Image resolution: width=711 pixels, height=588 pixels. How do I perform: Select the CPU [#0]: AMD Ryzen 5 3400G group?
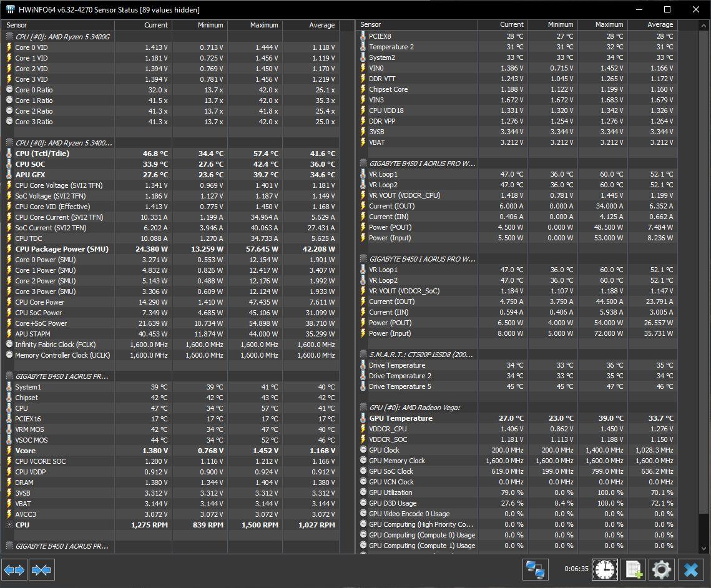point(170,37)
